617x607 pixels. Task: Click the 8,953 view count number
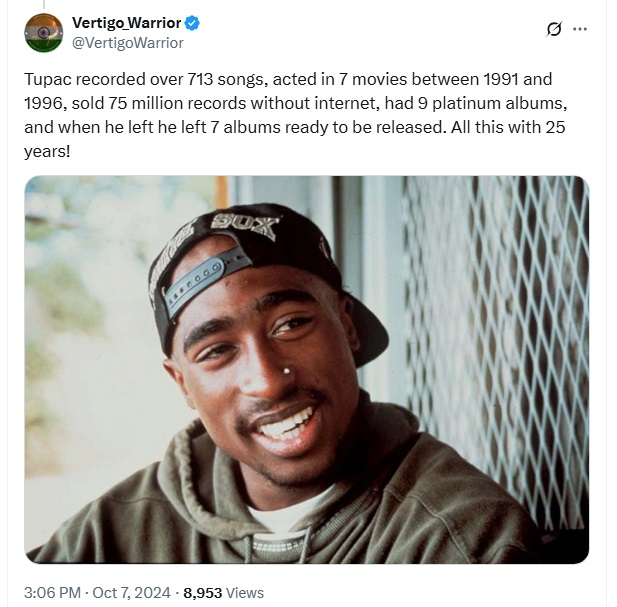coord(203,592)
